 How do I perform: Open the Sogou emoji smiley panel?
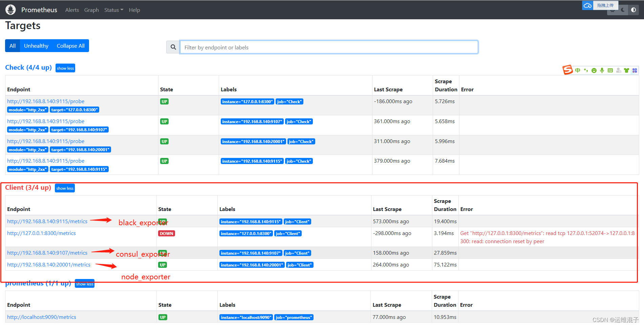tap(594, 70)
